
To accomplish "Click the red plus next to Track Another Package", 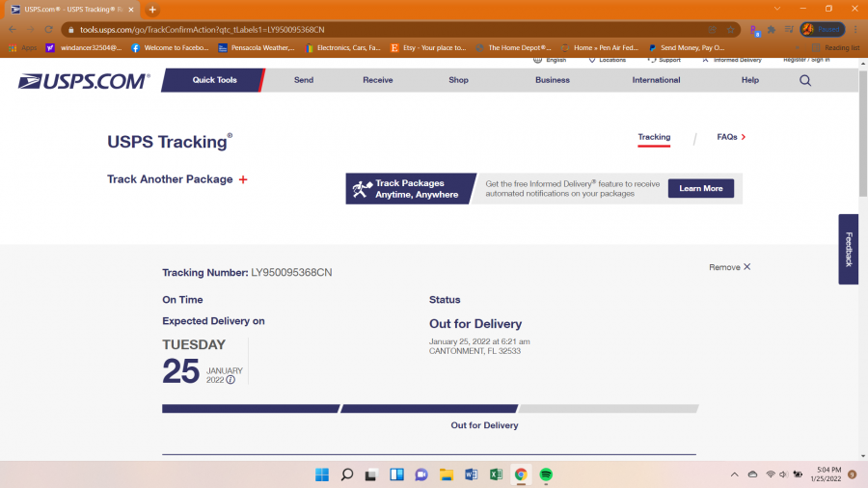I will (x=243, y=180).
